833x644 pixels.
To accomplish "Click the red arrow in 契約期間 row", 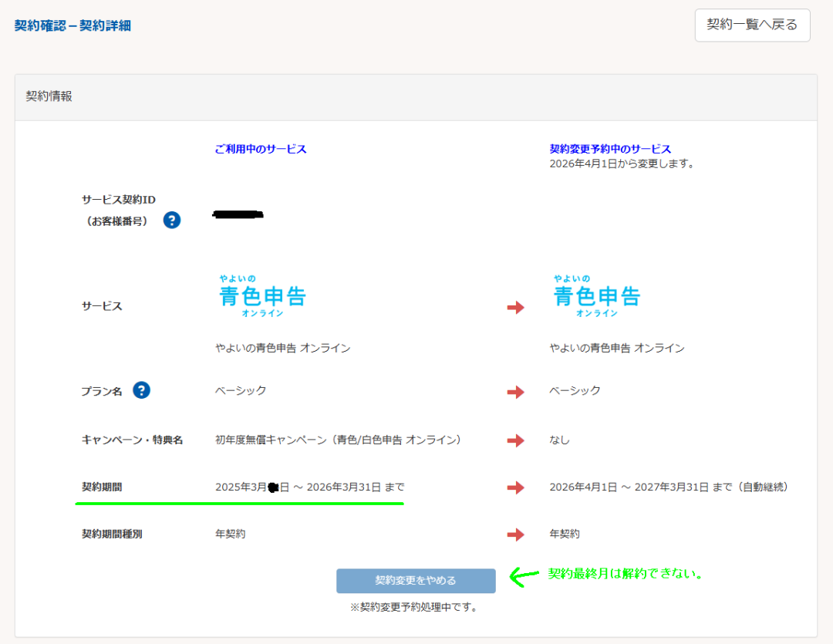I will pyautogui.click(x=515, y=487).
